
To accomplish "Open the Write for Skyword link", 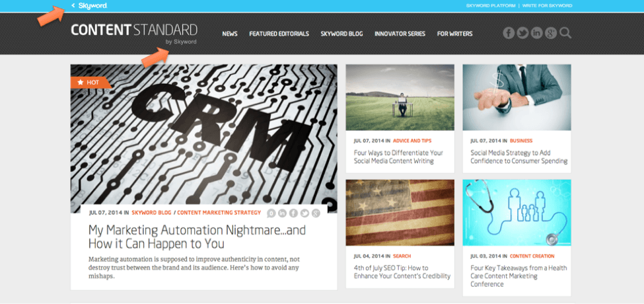I will 547,6.
